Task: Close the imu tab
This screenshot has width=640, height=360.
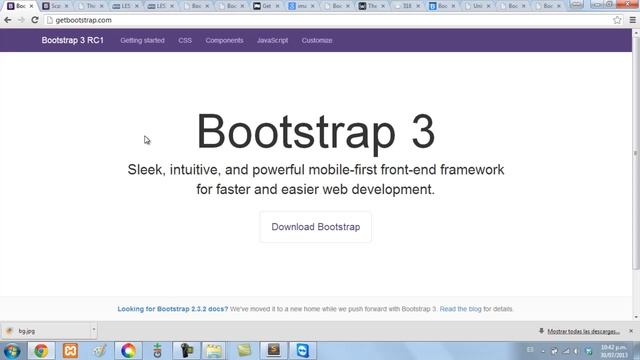Action: 313,6
